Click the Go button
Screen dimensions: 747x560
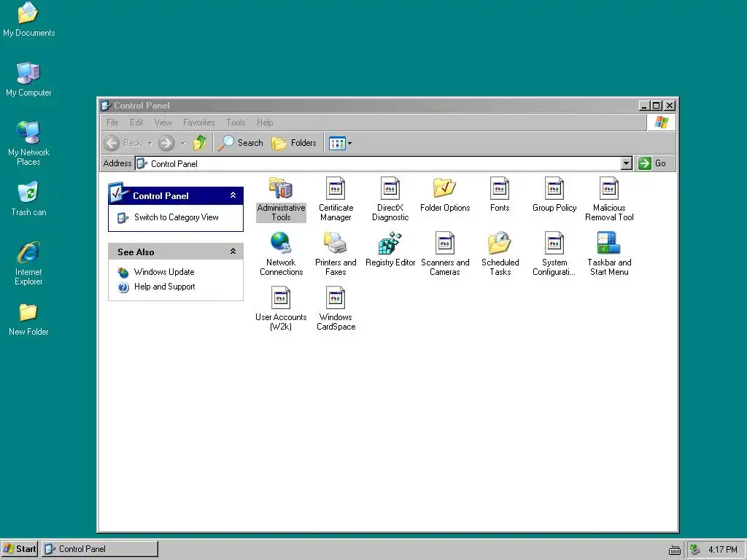click(x=653, y=163)
